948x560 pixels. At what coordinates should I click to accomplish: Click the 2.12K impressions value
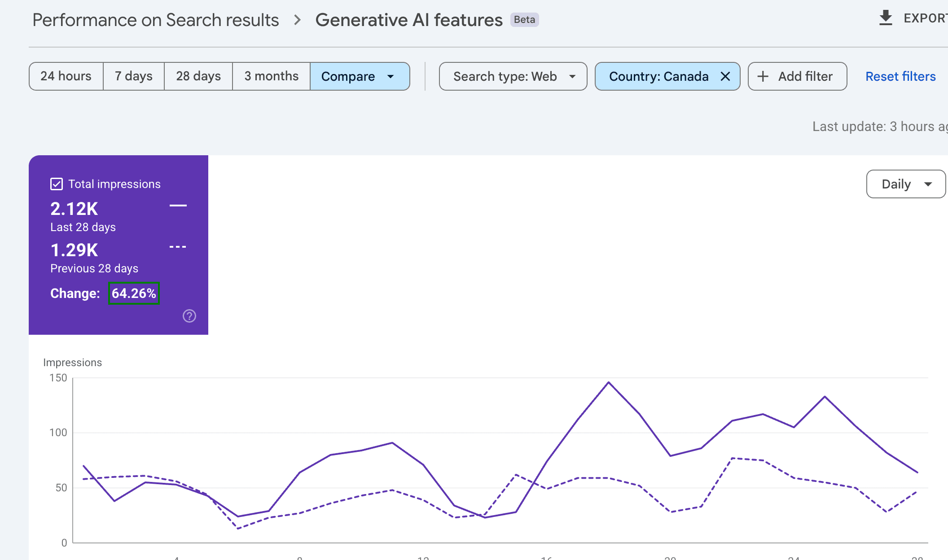[74, 209]
